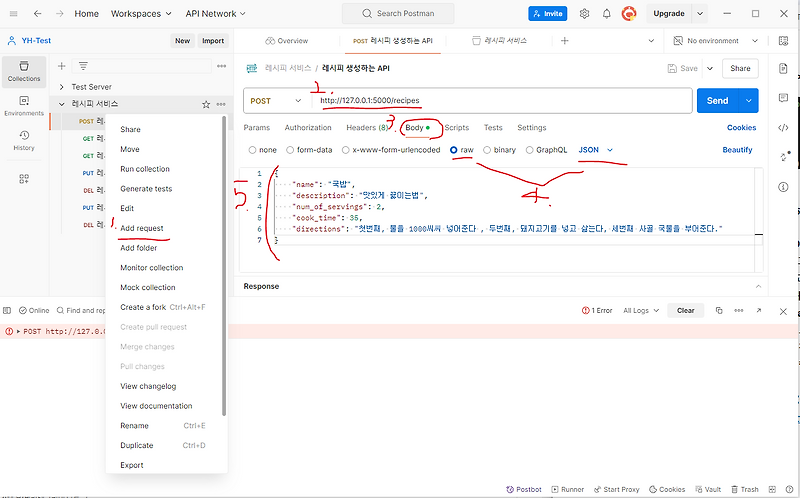Collapse the 레시피 서비스 collection
Image resolution: width=800 pixels, height=498 pixels.
pos(62,104)
